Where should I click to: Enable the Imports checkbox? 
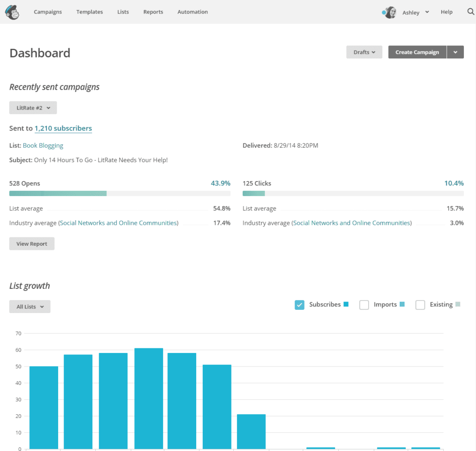coord(364,305)
